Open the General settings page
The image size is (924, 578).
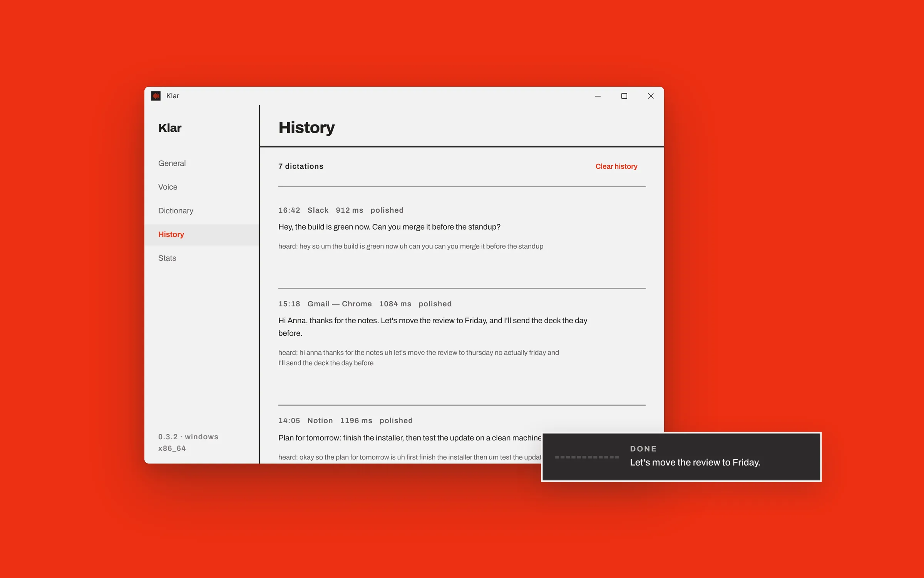[x=172, y=163]
